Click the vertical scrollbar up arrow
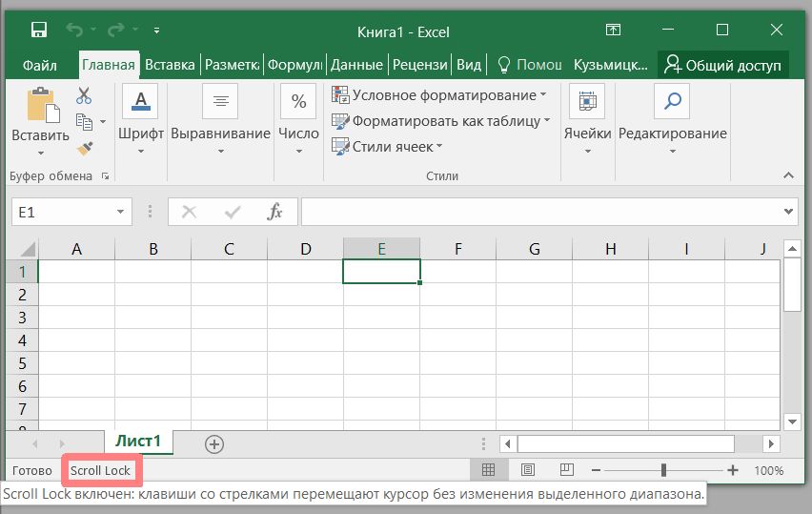The height and width of the screenshot is (514, 812). click(792, 249)
